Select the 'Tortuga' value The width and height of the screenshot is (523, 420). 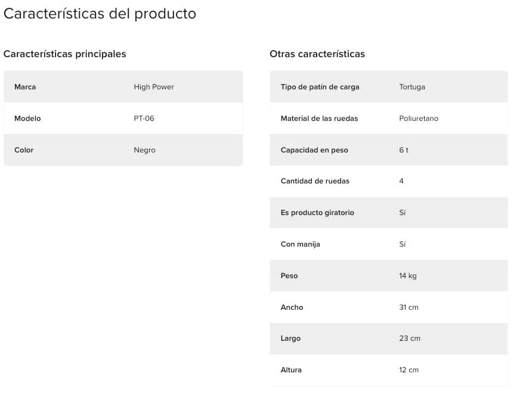coord(412,87)
